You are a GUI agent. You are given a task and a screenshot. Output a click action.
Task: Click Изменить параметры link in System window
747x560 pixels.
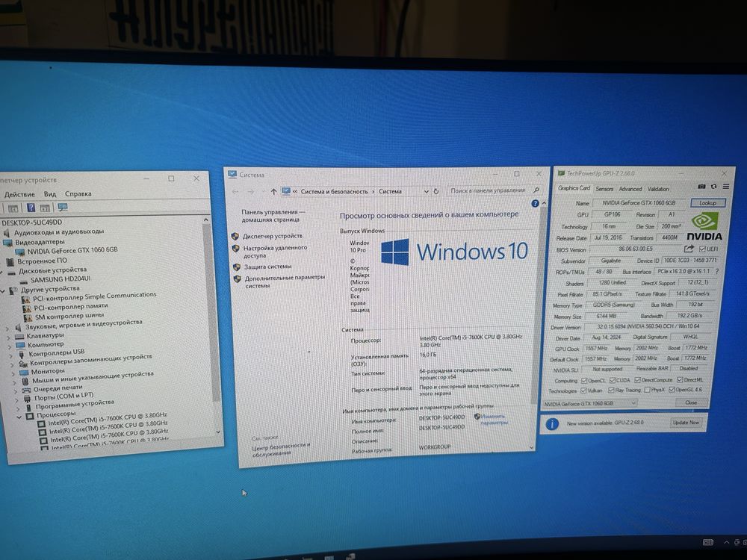point(494,420)
